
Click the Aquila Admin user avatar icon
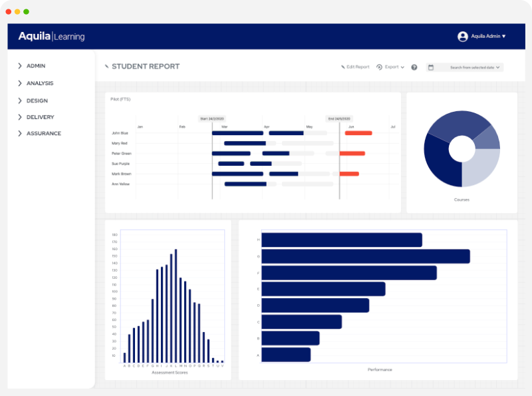[x=463, y=37]
